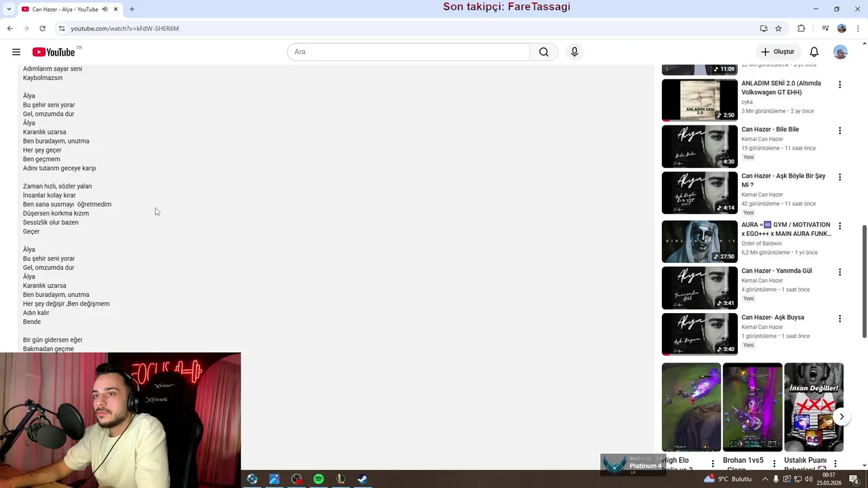Open options for Aşk Böyle Bir Şey Mi
Viewport: 868px width, 488px height.
tap(840, 178)
